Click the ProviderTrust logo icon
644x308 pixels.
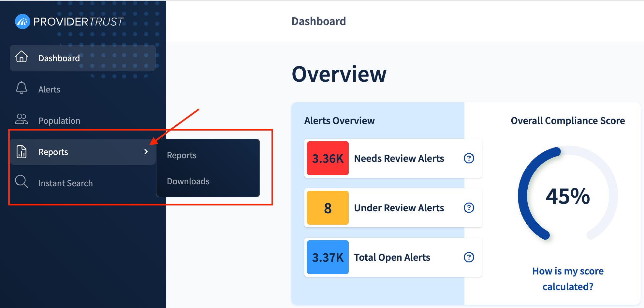click(x=22, y=21)
